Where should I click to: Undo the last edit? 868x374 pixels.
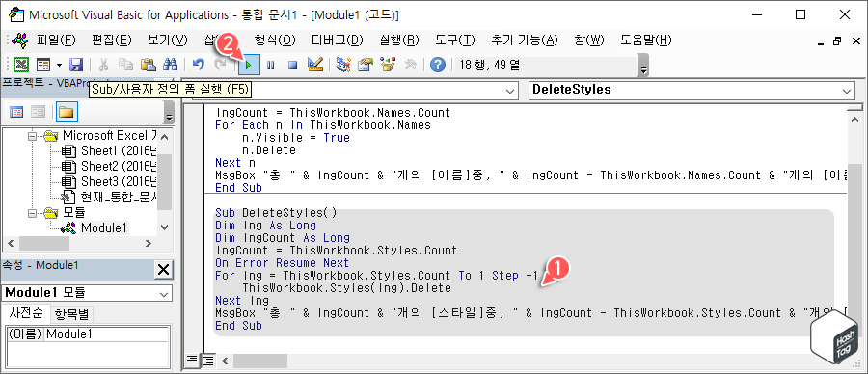(198, 65)
